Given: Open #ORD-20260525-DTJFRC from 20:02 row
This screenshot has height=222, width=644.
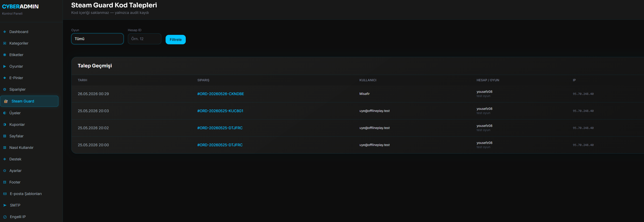Looking at the screenshot, I should pyautogui.click(x=220, y=128).
